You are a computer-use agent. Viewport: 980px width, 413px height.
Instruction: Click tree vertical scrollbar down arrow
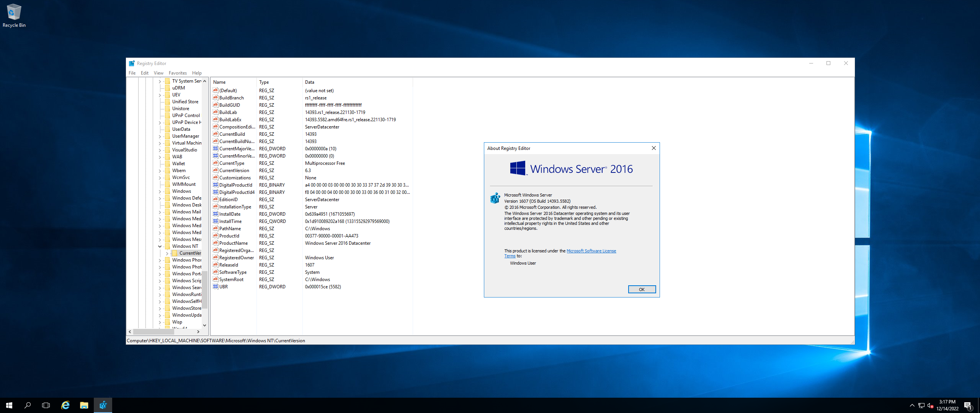pos(205,325)
